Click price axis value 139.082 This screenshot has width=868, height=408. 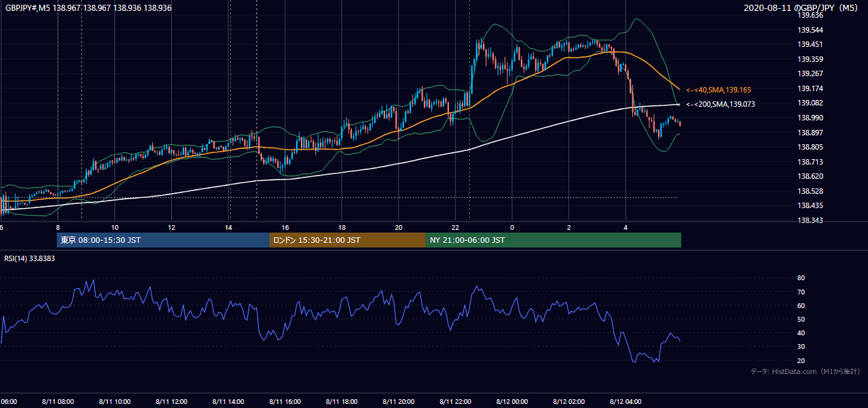click(x=810, y=103)
